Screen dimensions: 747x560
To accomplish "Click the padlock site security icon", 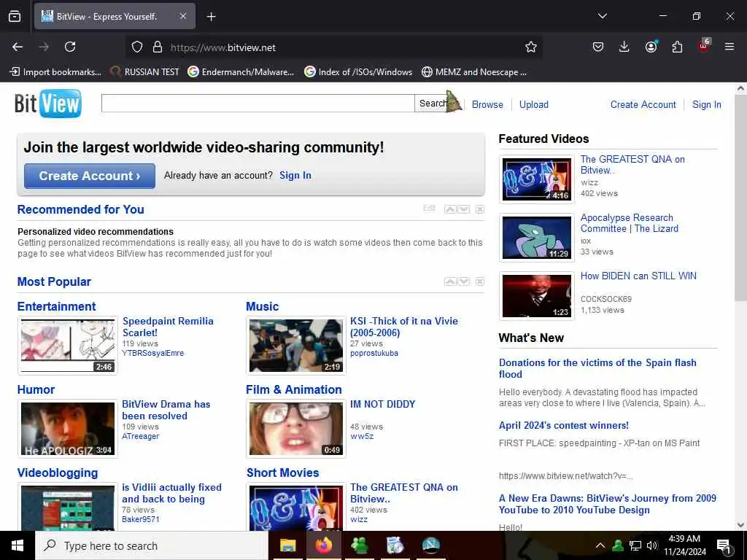I will tap(158, 47).
